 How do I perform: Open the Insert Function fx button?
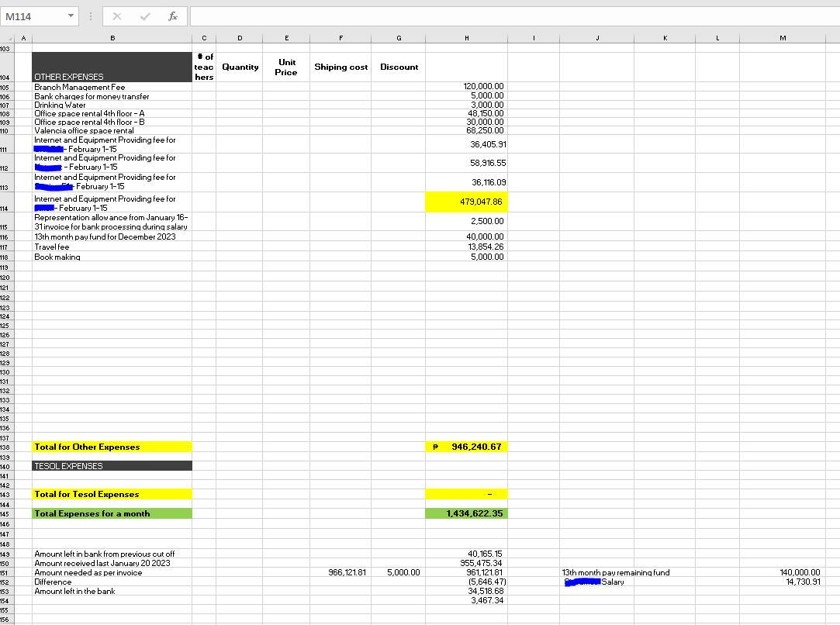(172, 16)
